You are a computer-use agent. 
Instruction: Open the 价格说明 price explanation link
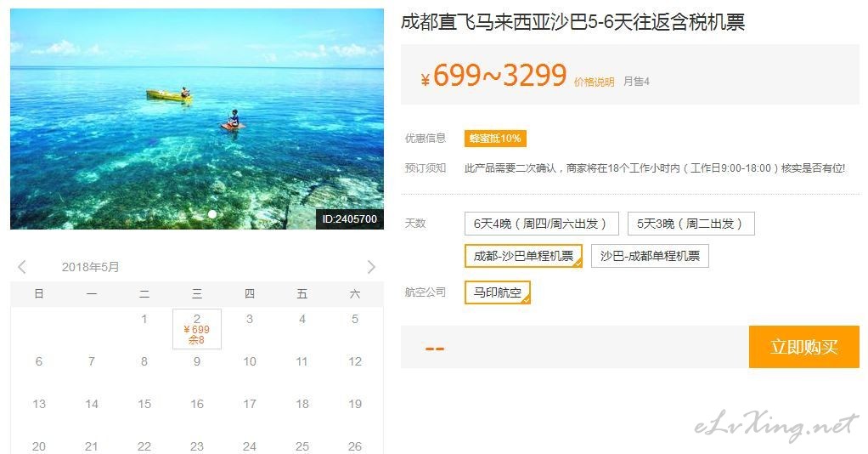pos(594,82)
